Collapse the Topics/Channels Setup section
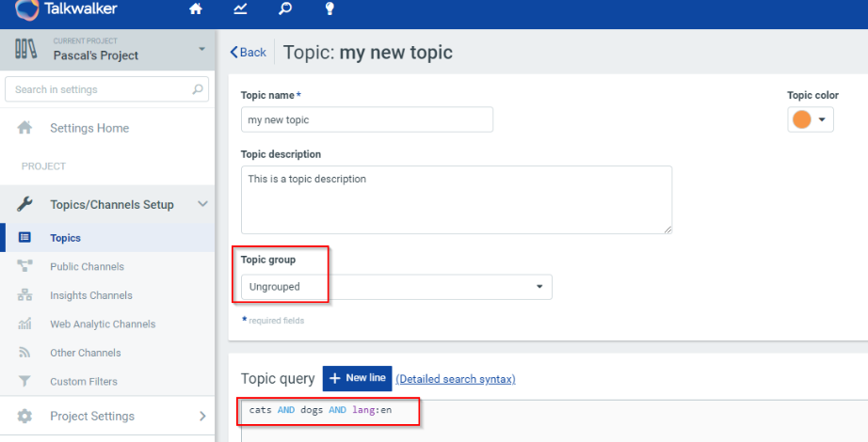The width and height of the screenshot is (868, 442). 202,204
